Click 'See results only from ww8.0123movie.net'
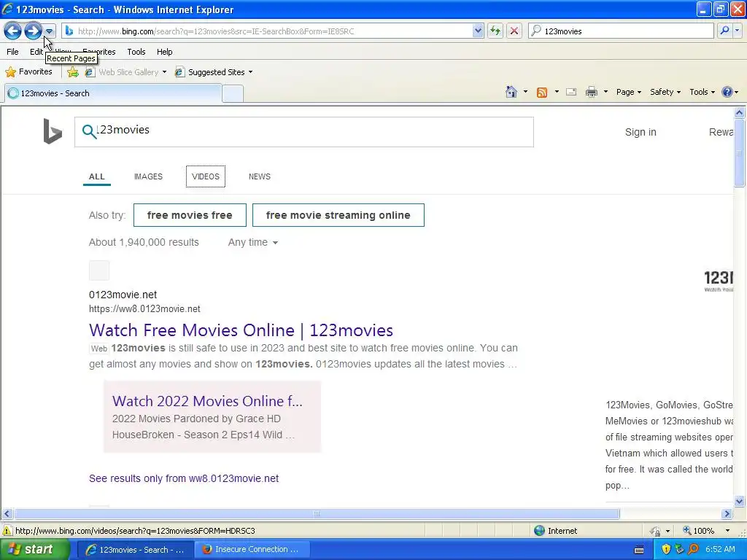Image resolution: width=747 pixels, height=560 pixels. 184,478
